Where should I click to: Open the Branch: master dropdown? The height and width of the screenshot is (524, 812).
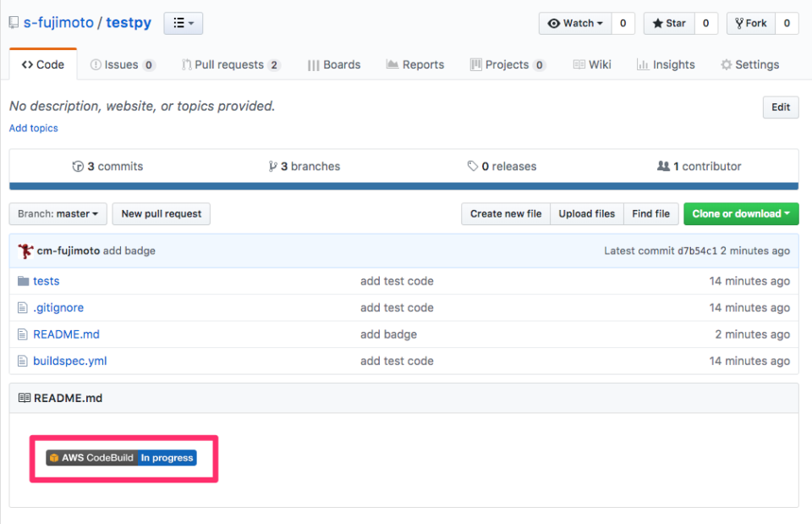pyautogui.click(x=57, y=214)
